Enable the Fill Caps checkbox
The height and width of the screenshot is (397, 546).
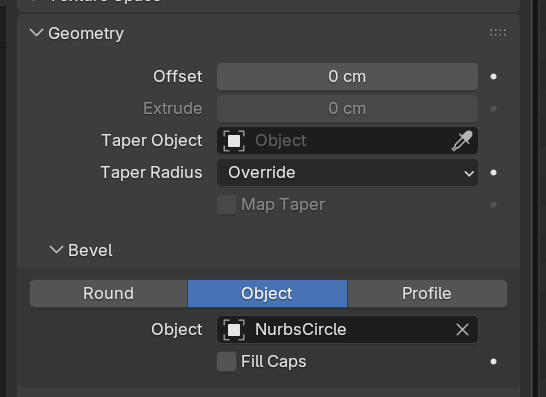pos(226,361)
